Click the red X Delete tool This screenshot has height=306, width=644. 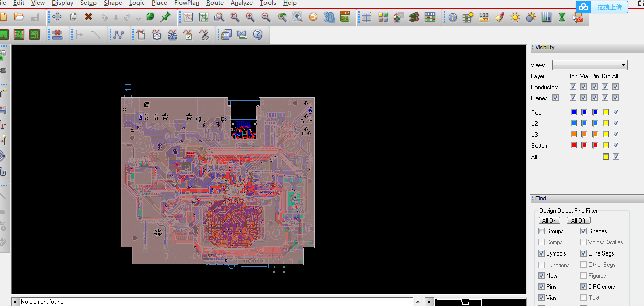click(x=88, y=17)
